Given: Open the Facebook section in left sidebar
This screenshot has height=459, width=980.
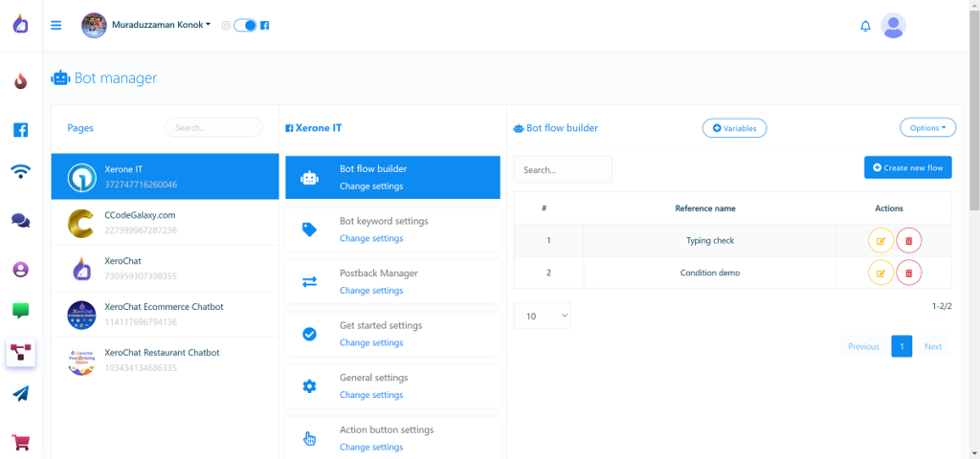Looking at the screenshot, I should (20, 130).
